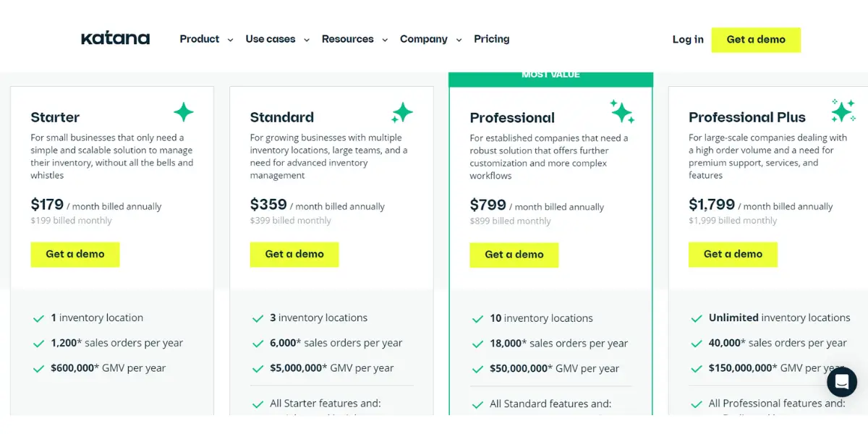Expand the Product dropdown chevron
Image resolution: width=868 pixels, height=434 pixels.
[230, 40]
